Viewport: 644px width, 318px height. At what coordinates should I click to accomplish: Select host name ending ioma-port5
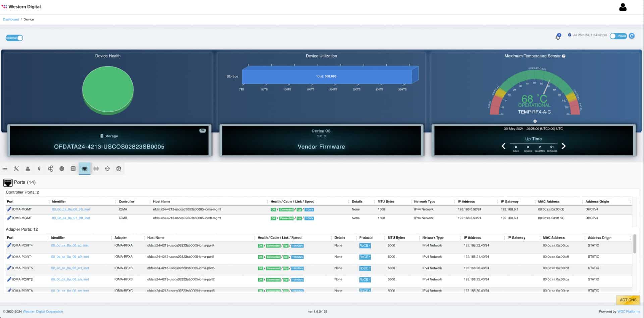181,268
